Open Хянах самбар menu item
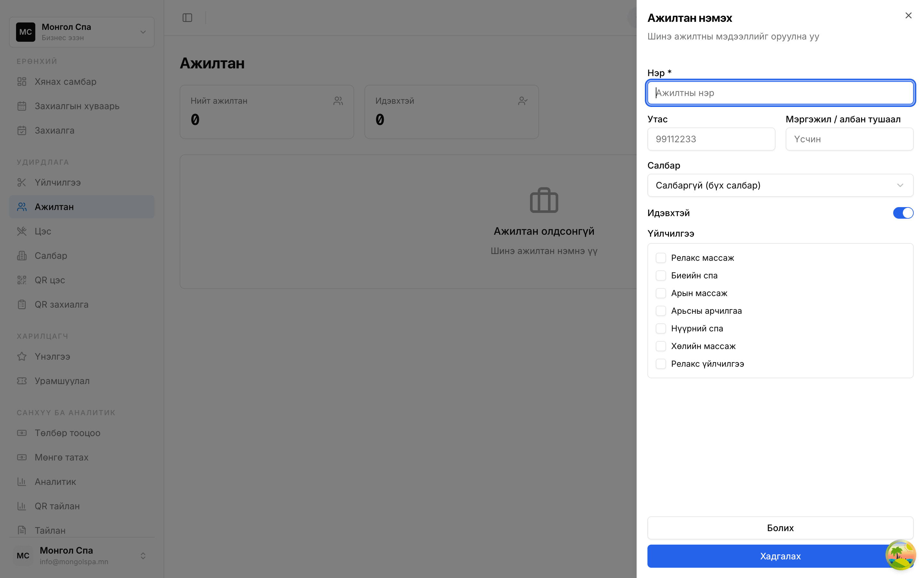924x578 pixels. click(x=82, y=82)
